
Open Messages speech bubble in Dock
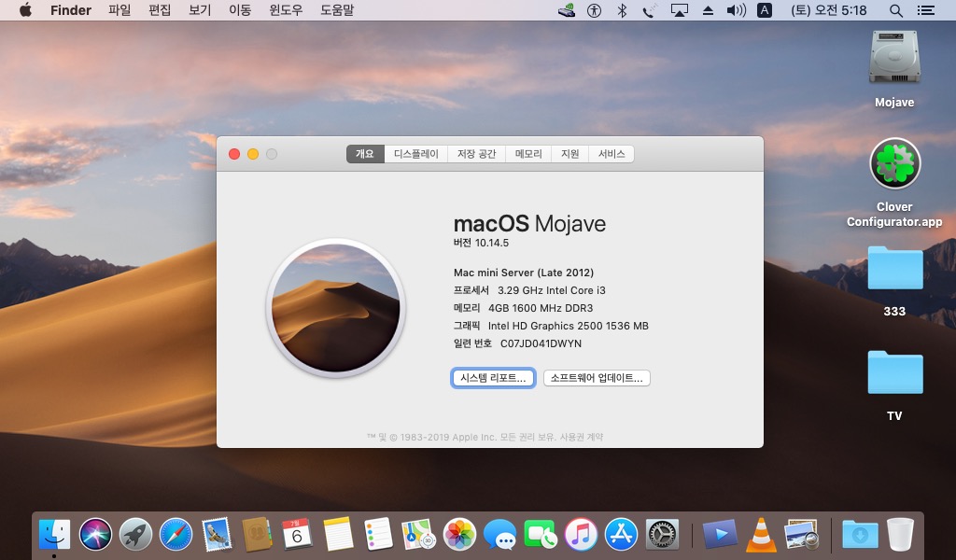[499, 535]
